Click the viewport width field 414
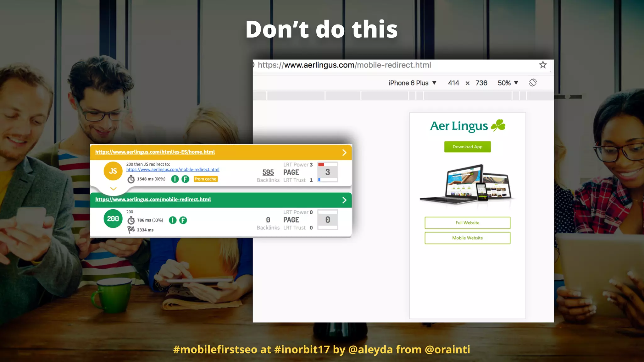644x362 pixels. 453,83
